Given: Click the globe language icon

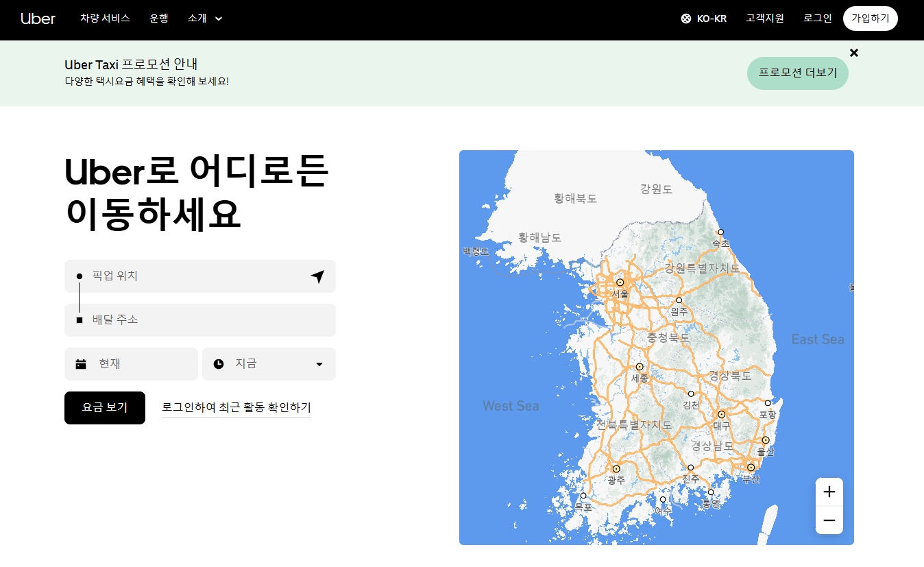Looking at the screenshot, I should (x=685, y=19).
